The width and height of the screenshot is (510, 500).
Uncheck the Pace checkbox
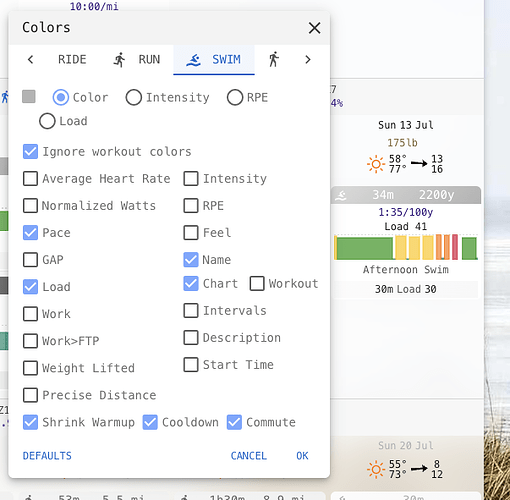pos(30,233)
